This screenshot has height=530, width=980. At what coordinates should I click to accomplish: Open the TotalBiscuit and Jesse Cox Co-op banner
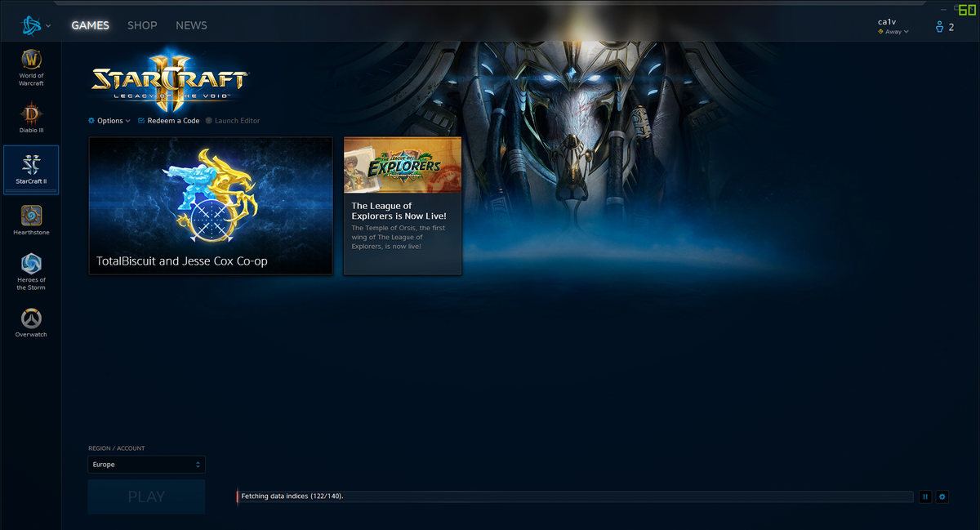(210, 205)
